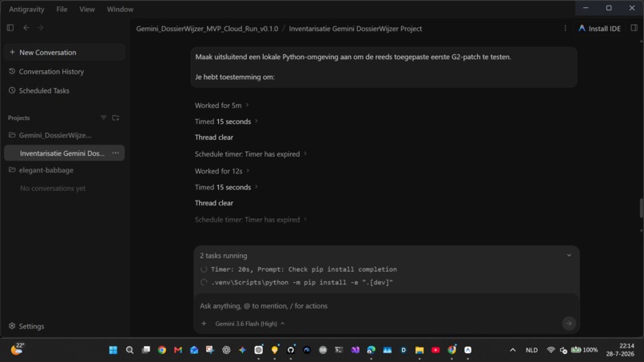Open the clock showing 22:14
Image resolution: width=644 pixels, height=362 pixels.
(x=621, y=350)
